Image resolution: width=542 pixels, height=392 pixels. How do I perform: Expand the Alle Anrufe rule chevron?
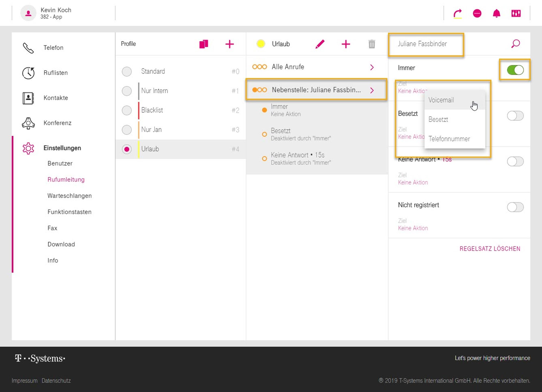pyautogui.click(x=372, y=67)
